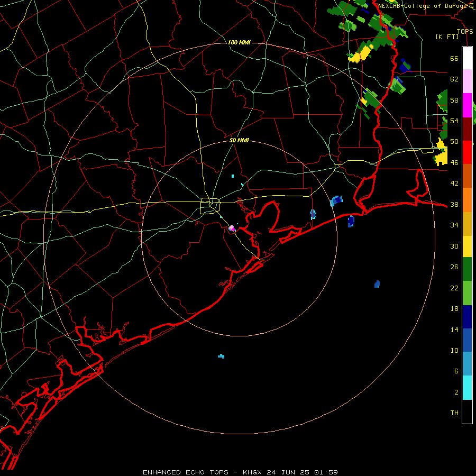476x476 pixels.
Task: Select the light green legend swatch
Action: 467,293
